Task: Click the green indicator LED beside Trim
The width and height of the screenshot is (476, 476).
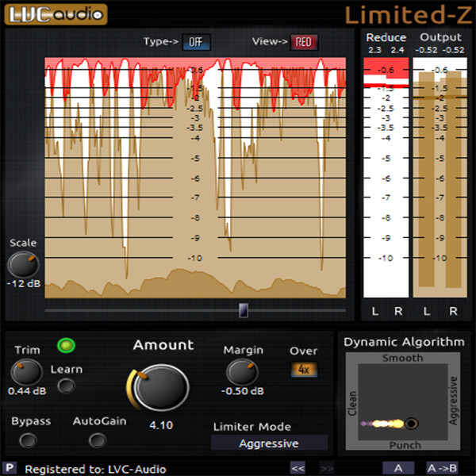Action: 65,345
